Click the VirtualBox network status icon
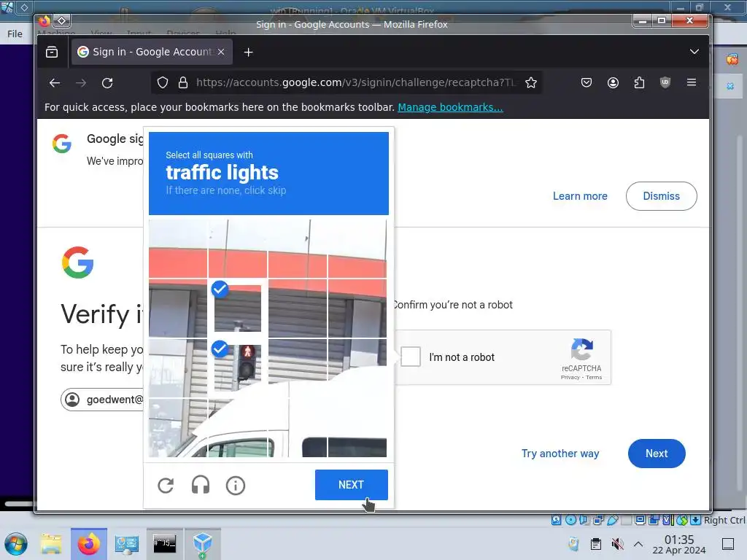The width and height of the screenshot is (747, 560). [x=598, y=520]
